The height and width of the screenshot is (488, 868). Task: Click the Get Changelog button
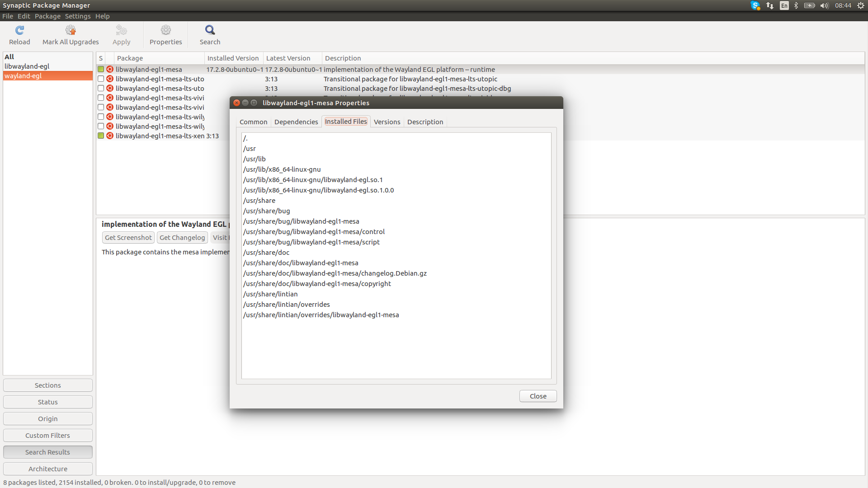(x=182, y=238)
